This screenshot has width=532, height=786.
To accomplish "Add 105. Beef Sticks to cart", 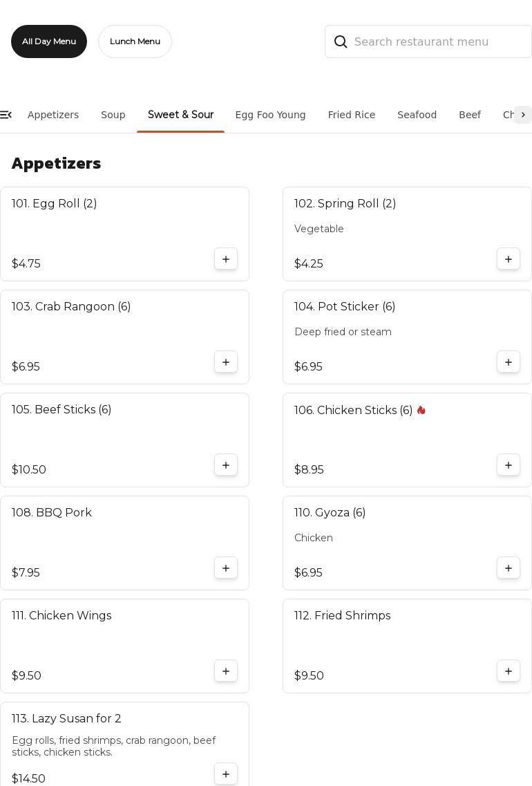I will 226,465.
